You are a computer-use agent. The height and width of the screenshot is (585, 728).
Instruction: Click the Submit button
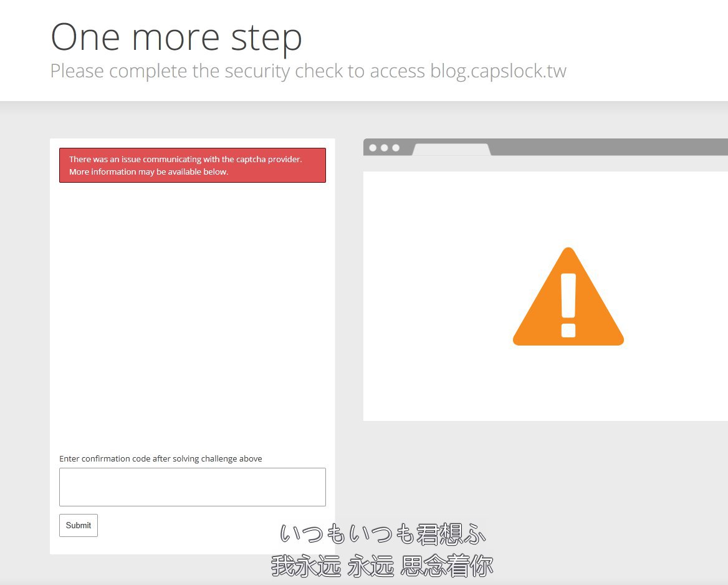coord(79,525)
